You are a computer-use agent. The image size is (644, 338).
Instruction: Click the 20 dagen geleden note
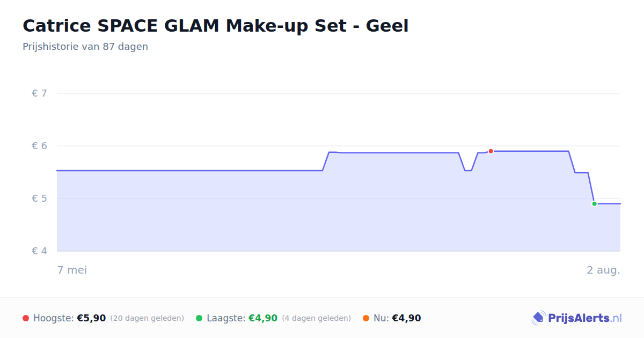point(147,319)
